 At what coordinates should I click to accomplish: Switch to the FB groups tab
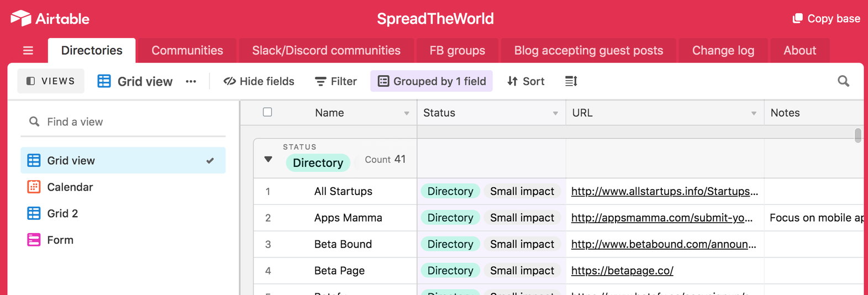pyautogui.click(x=457, y=50)
